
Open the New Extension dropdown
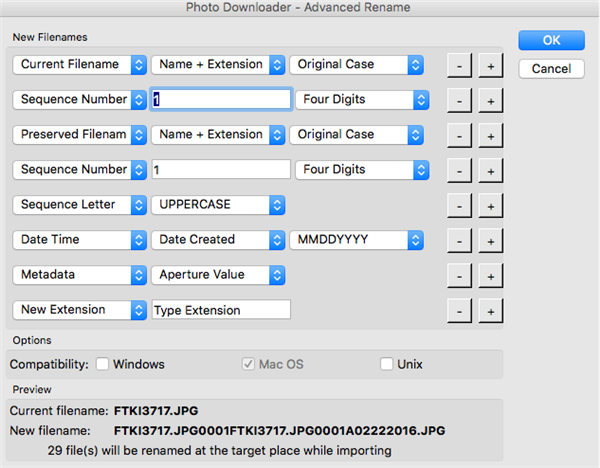point(80,310)
